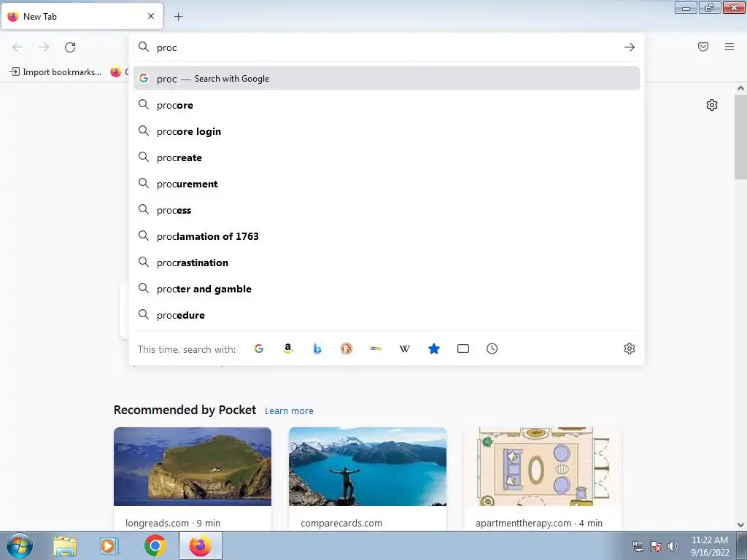Select the New Tab tab
Screen dimensions: 747x560
[x=82, y=16]
